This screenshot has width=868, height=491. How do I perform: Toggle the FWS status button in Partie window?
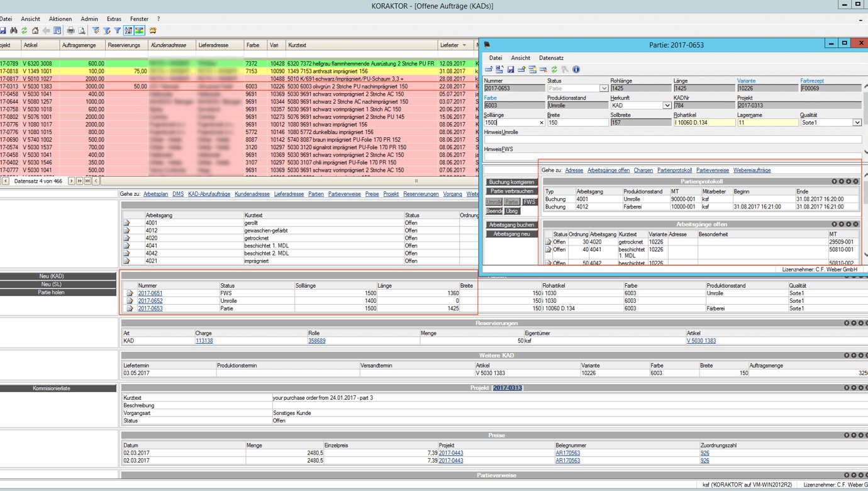point(530,202)
